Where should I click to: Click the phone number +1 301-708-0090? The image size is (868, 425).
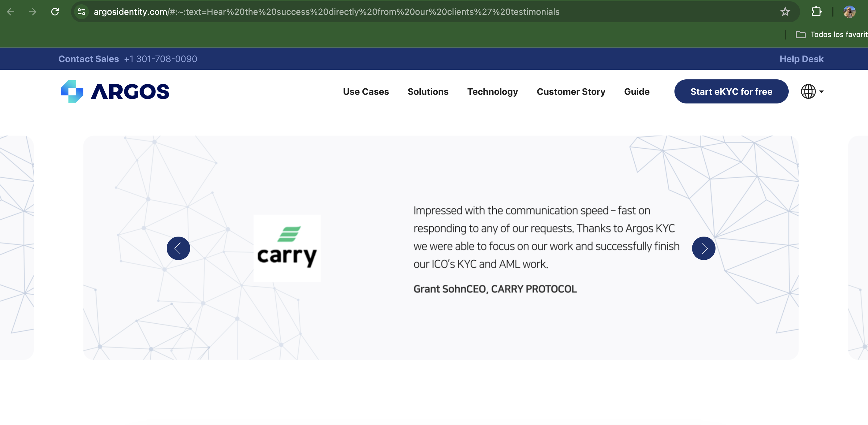click(161, 59)
